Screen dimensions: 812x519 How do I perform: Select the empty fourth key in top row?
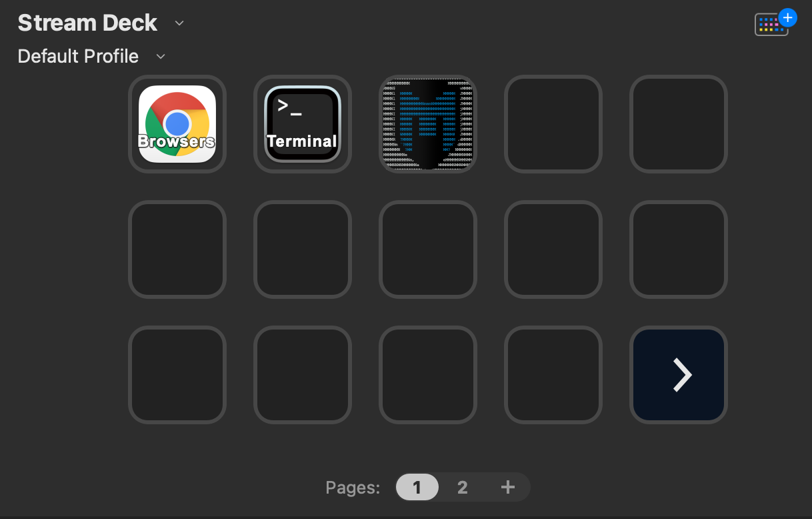coord(553,124)
